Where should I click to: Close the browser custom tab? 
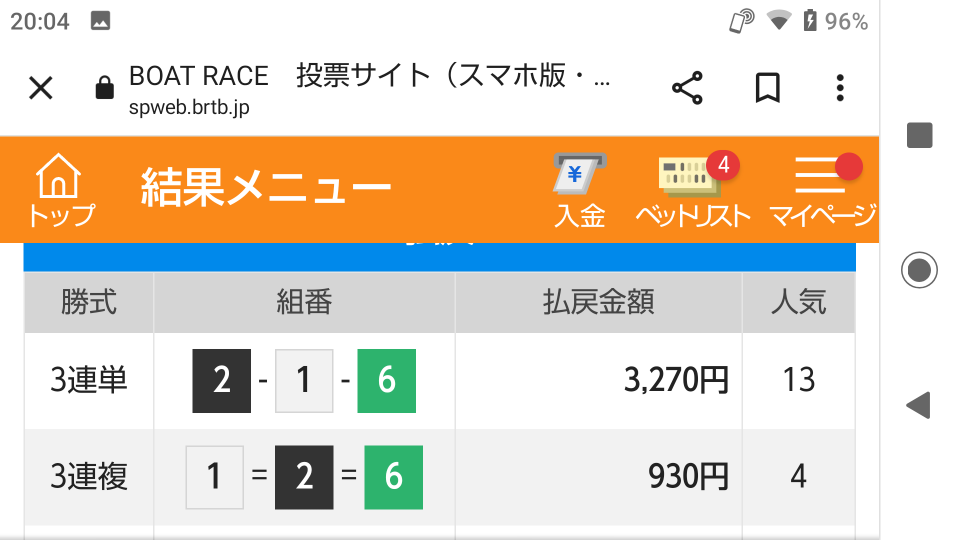click(x=40, y=88)
